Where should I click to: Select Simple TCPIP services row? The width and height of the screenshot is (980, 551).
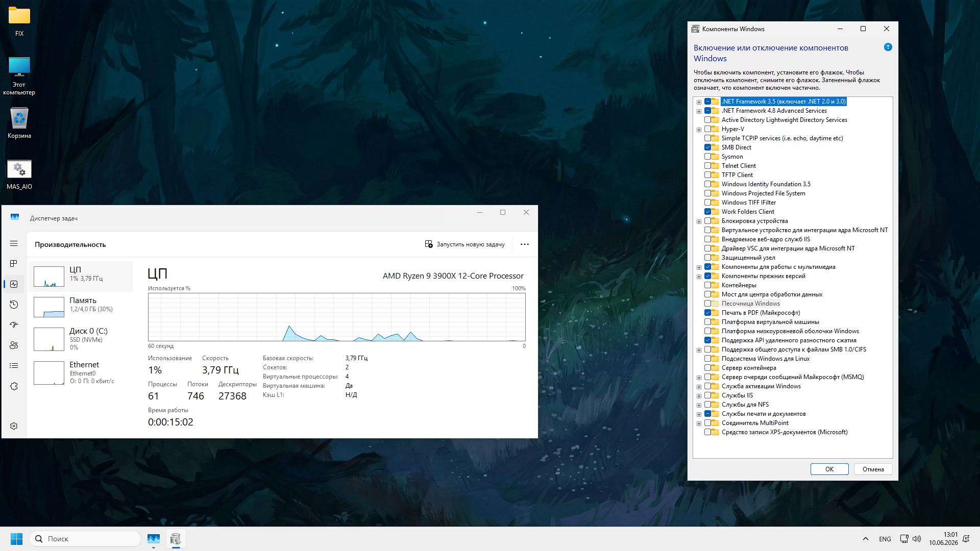(782, 138)
